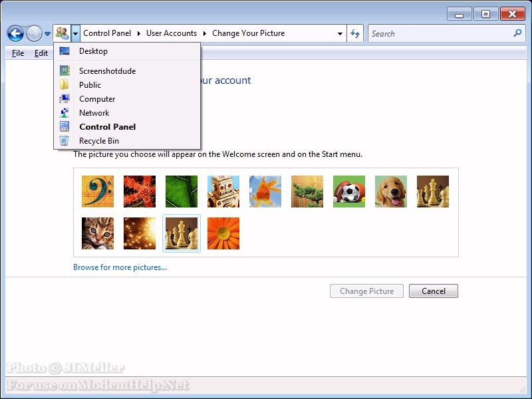Screen dimensions: 532x399
Task: Select the red starfish picture
Action: tap(140, 192)
